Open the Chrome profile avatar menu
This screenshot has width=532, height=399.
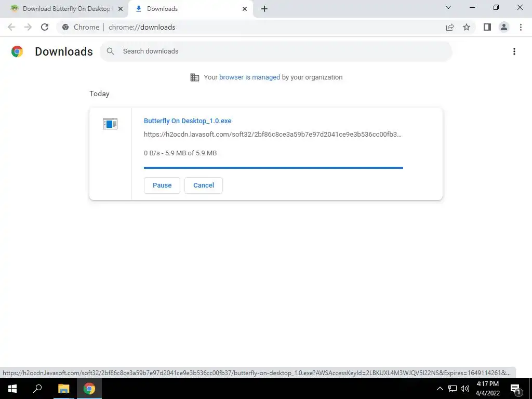(504, 27)
